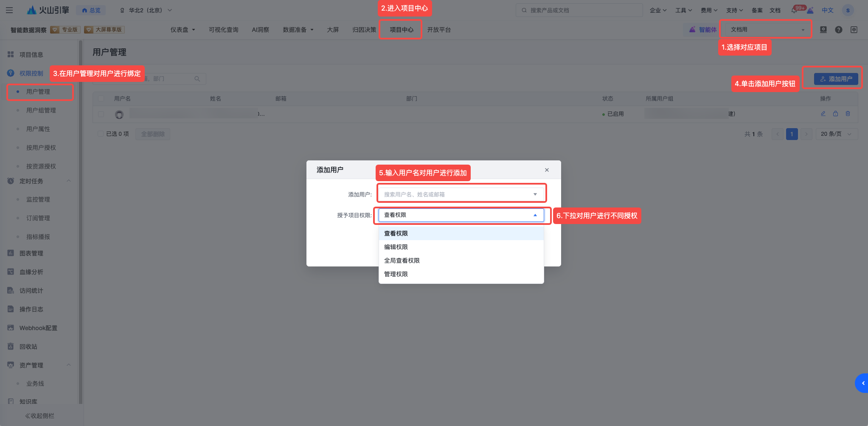Open the user avatar S

pos(848,10)
